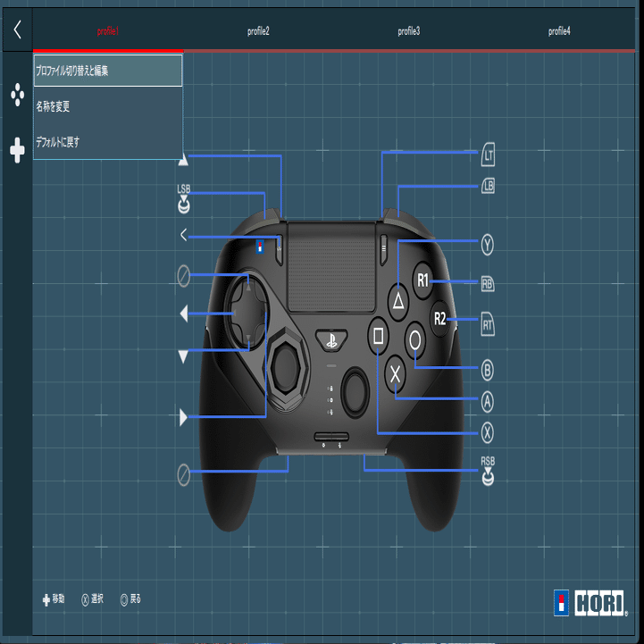
Task: Click the R1 button on controller
Action: pos(422,280)
